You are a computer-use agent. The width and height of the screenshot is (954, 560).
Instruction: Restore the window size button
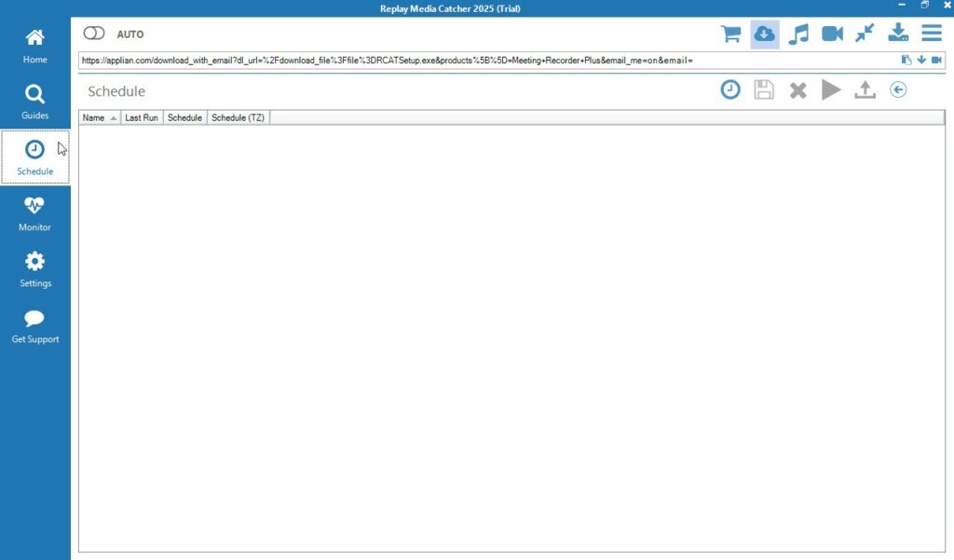(x=925, y=5)
